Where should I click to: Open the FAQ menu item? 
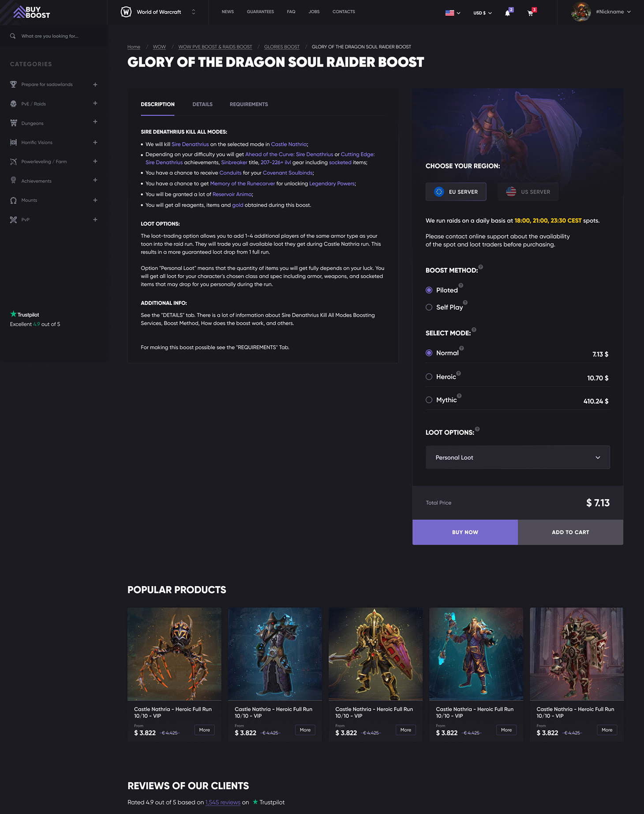point(291,12)
